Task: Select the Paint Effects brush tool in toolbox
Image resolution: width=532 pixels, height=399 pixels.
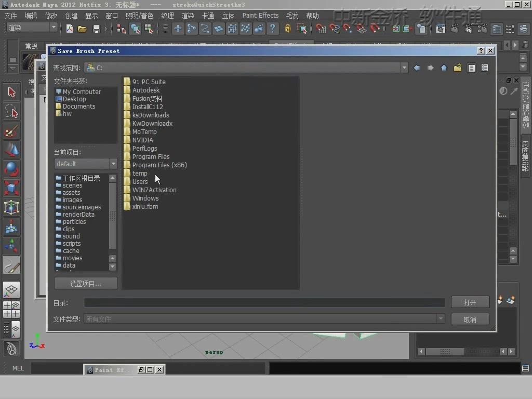Action: coord(11,265)
